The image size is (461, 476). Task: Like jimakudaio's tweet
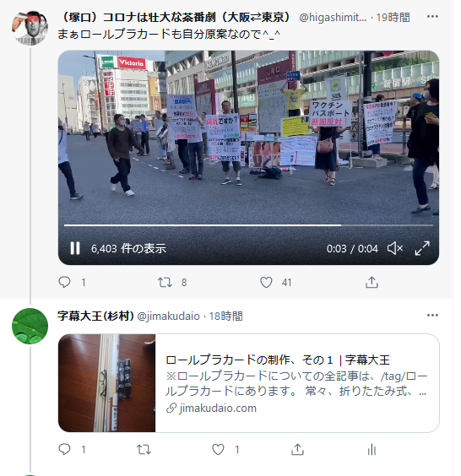(x=218, y=449)
